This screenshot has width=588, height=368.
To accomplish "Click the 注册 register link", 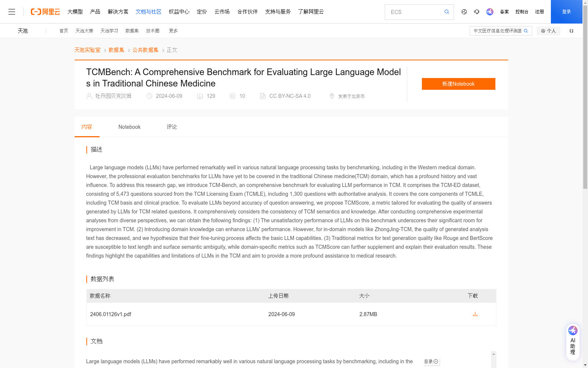I will (x=539, y=12).
